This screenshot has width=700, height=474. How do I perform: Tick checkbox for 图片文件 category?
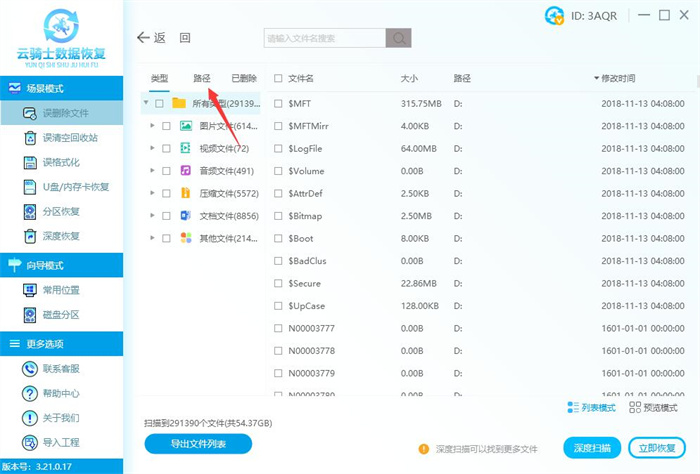[166, 126]
